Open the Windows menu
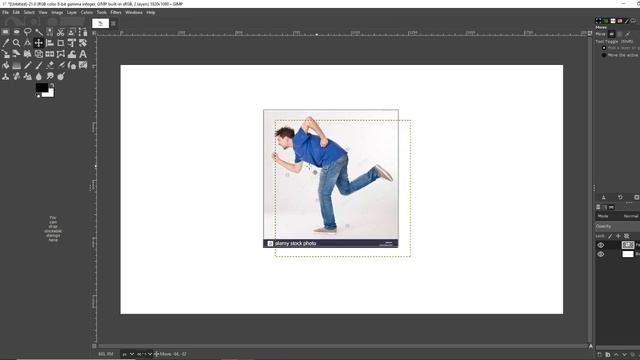Image resolution: width=640 pixels, height=360 pixels. (134, 13)
